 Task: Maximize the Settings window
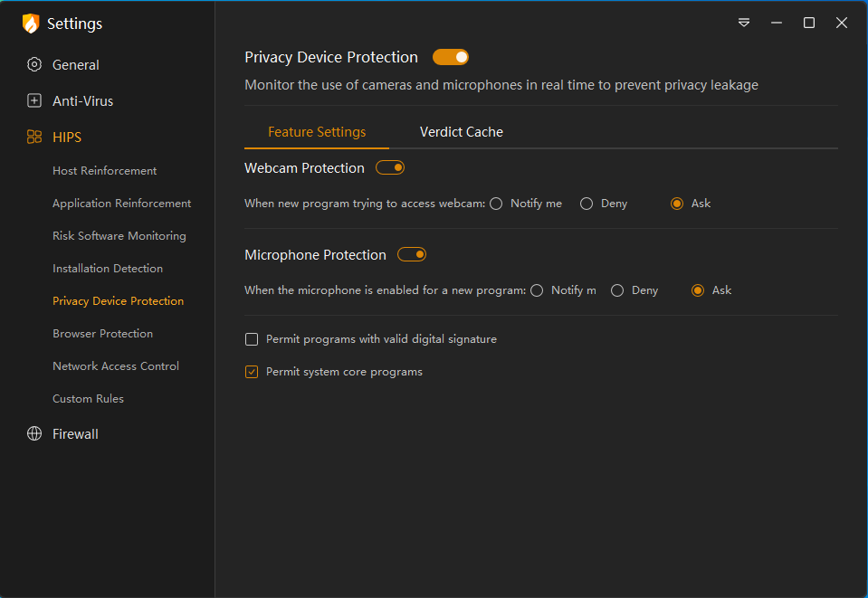pyautogui.click(x=809, y=23)
